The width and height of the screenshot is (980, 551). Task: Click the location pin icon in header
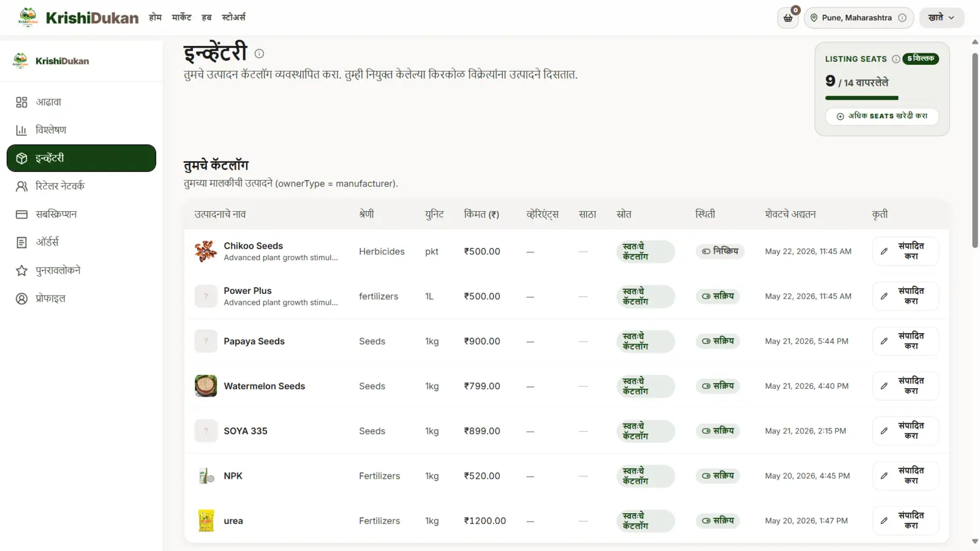(814, 18)
